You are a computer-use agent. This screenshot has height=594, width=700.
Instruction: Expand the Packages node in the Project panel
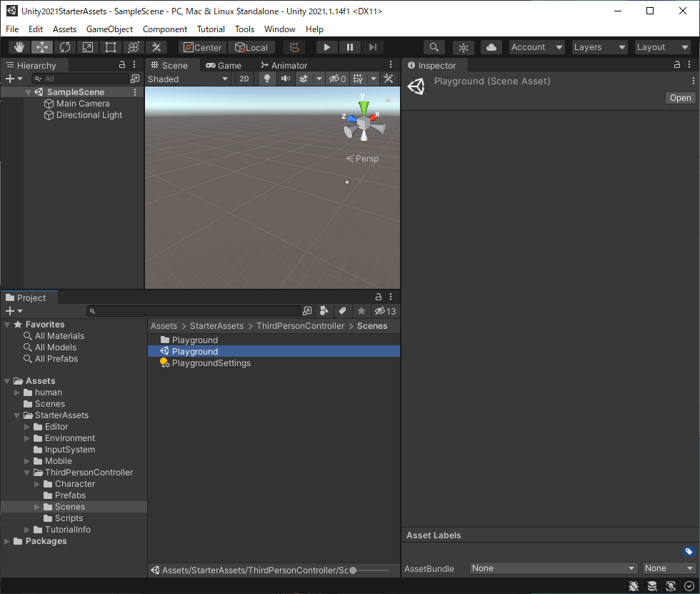[x=6, y=541]
